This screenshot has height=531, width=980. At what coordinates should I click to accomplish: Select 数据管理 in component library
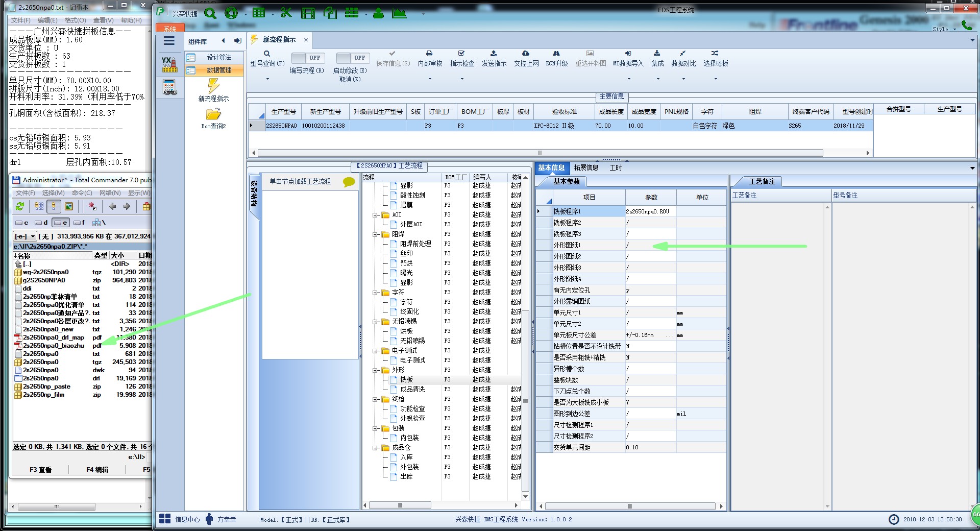(x=214, y=70)
